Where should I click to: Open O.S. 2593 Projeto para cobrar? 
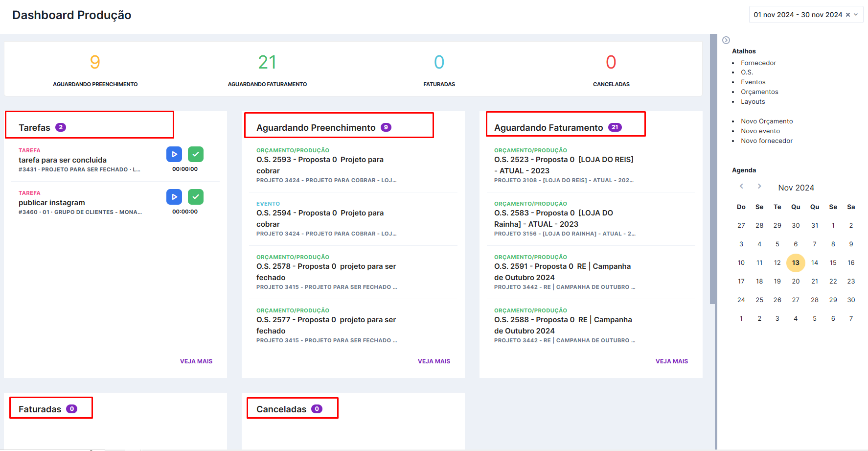pos(320,165)
